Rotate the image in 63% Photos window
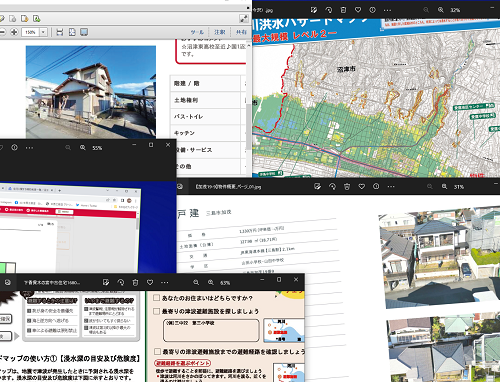This screenshot has height=382, width=500. 121,282
